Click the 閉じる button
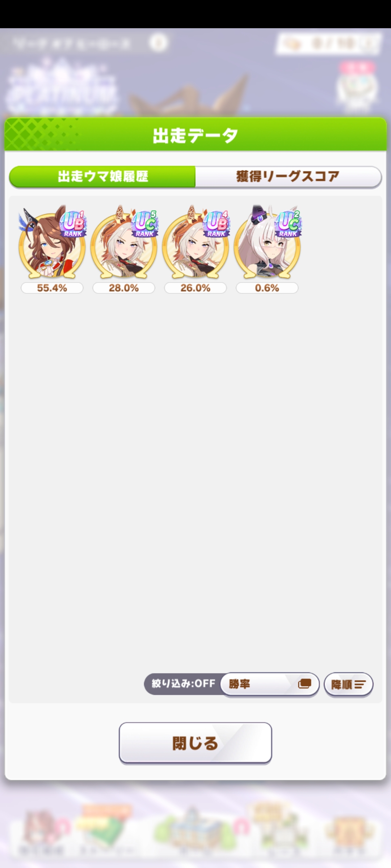391x868 pixels. coord(195,743)
